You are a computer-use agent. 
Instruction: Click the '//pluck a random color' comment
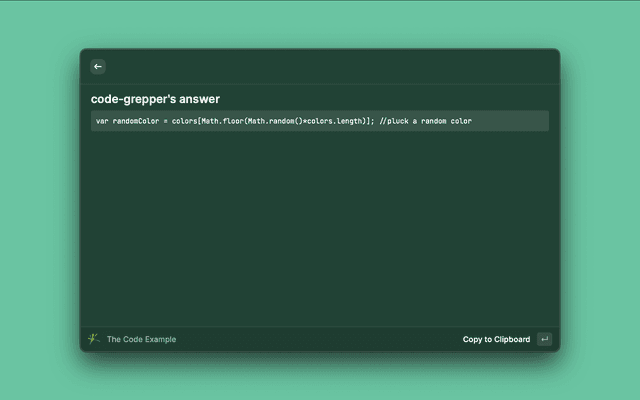click(x=426, y=121)
